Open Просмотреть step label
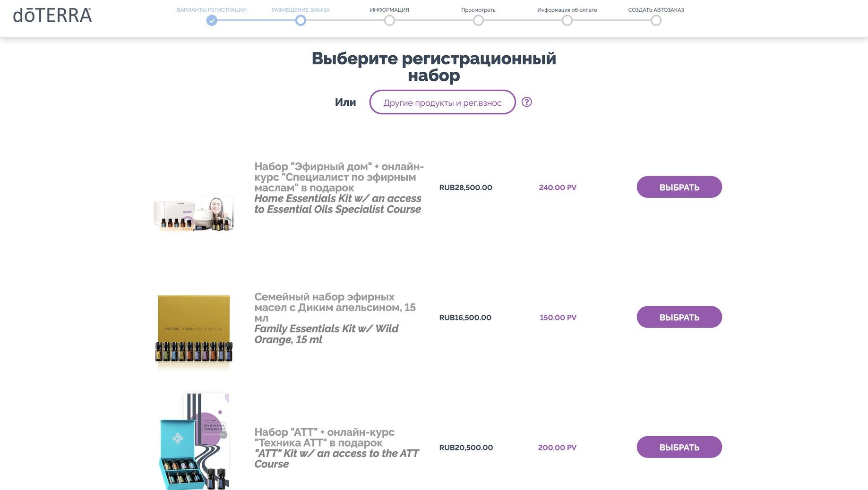 [x=478, y=10]
